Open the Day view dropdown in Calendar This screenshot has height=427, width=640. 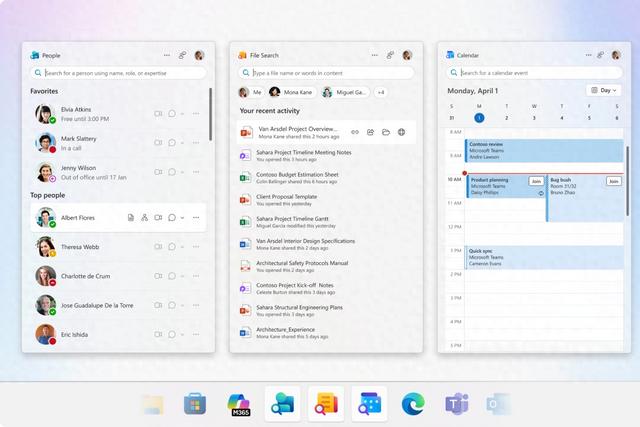click(604, 90)
